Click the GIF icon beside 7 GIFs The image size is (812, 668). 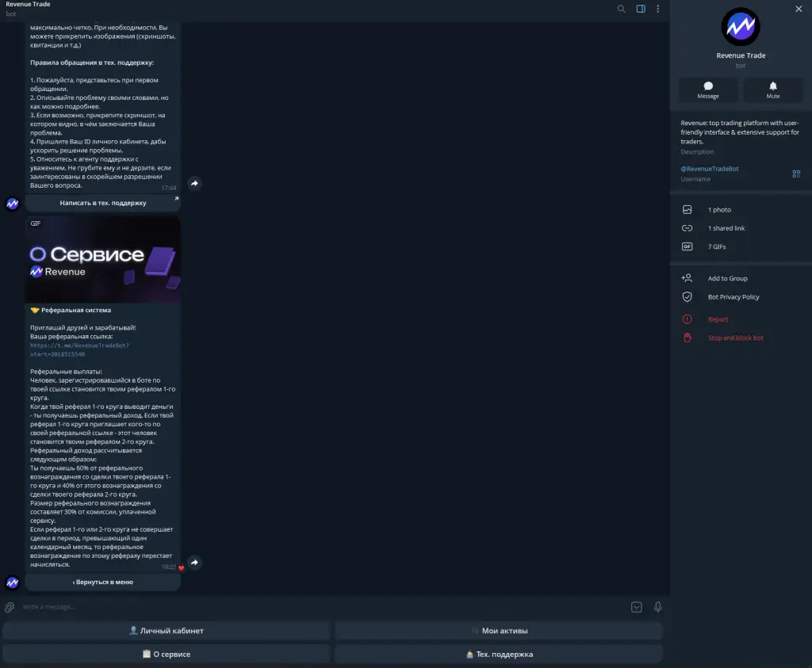click(688, 246)
